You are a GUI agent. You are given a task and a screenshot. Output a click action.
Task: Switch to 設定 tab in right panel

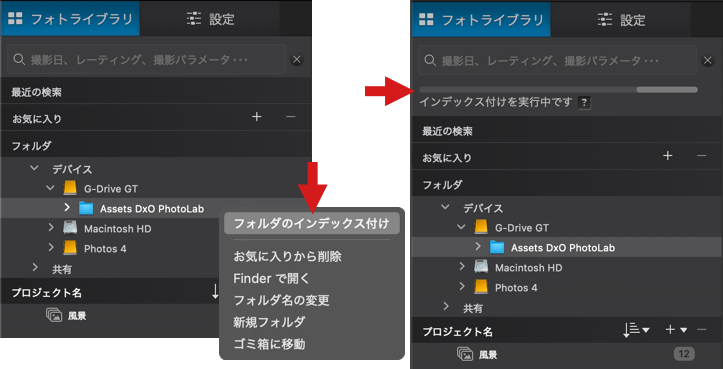pos(621,19)
